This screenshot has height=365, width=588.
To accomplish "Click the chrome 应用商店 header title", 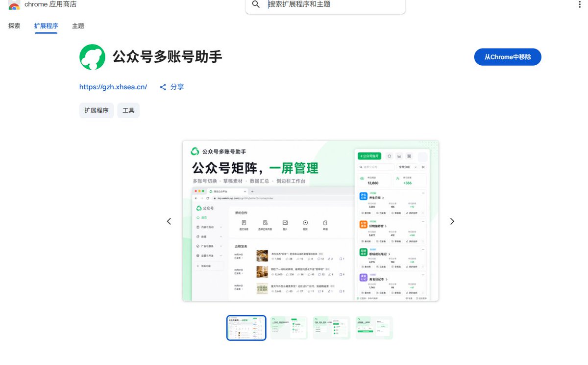I will (x=50, y=4).
